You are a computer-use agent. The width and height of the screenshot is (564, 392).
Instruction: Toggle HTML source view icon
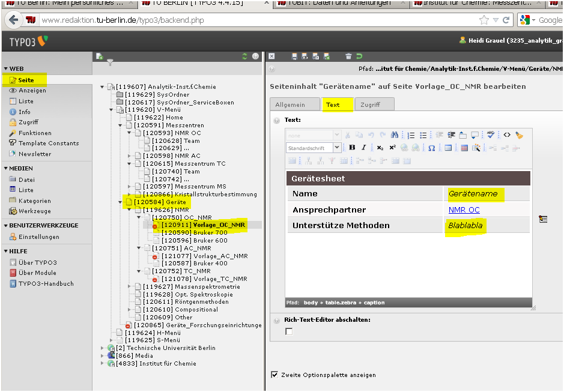pos(507,135)
